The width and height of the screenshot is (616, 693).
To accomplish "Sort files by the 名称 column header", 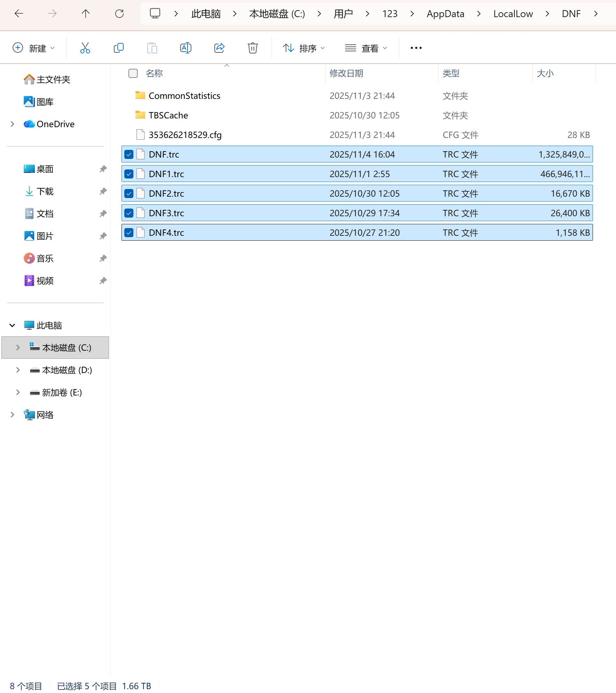I will click(x=155, y=73).
